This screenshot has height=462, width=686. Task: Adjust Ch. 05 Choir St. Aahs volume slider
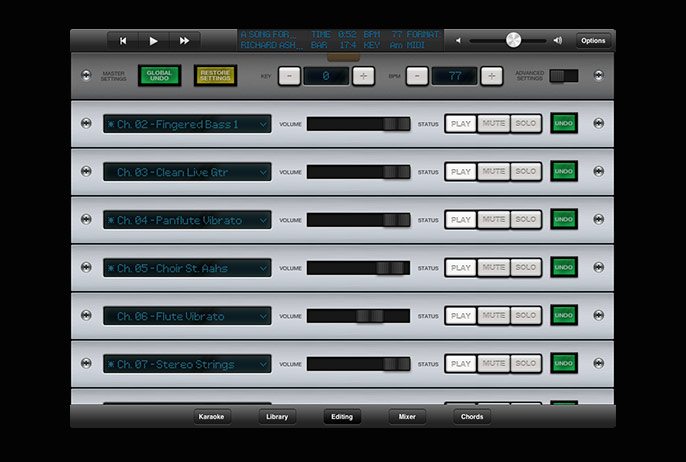coord(390,268)
